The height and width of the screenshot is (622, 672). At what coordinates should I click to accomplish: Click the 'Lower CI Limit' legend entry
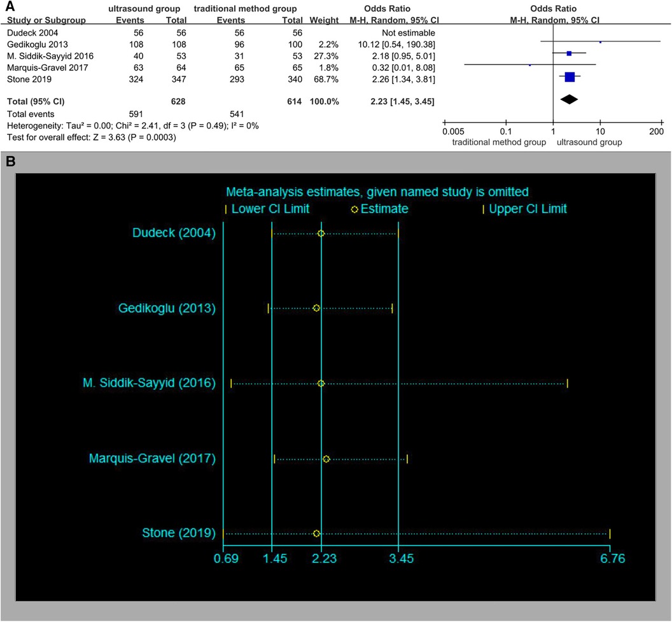coord(267,209)
